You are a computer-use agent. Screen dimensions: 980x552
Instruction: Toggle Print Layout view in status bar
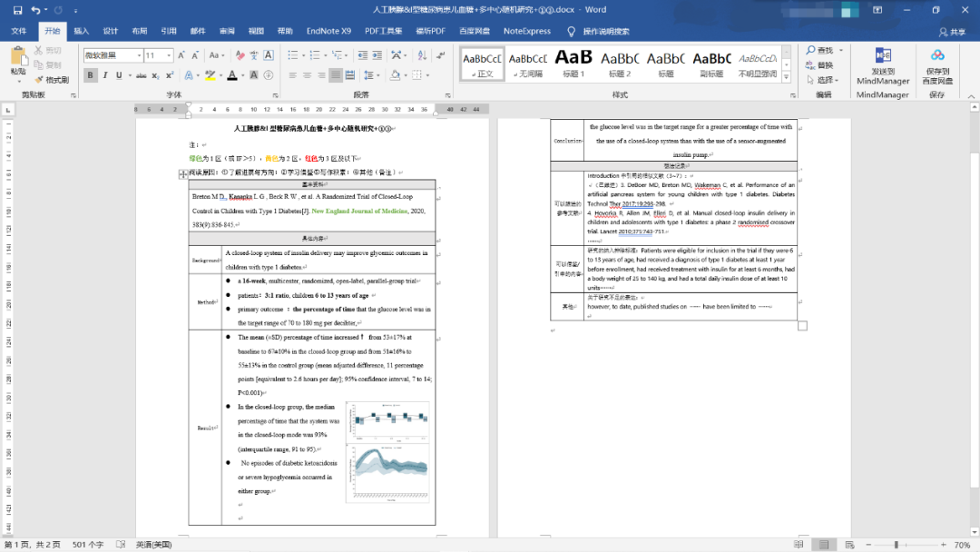(824, 545)
